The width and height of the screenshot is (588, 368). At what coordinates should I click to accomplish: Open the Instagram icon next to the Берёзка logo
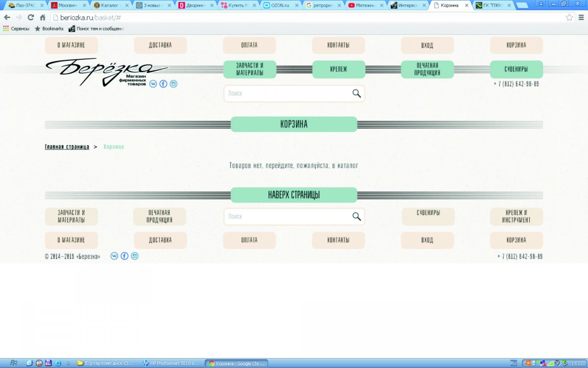(x=173, y=84)
